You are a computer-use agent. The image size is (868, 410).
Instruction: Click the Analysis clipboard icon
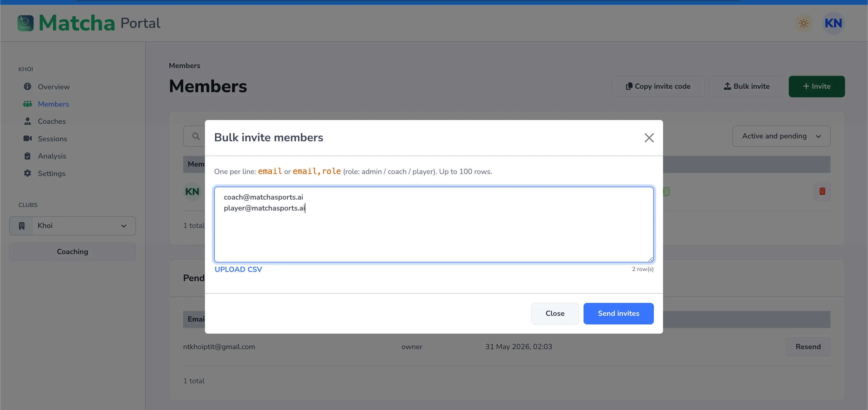[x=28, y=156]
